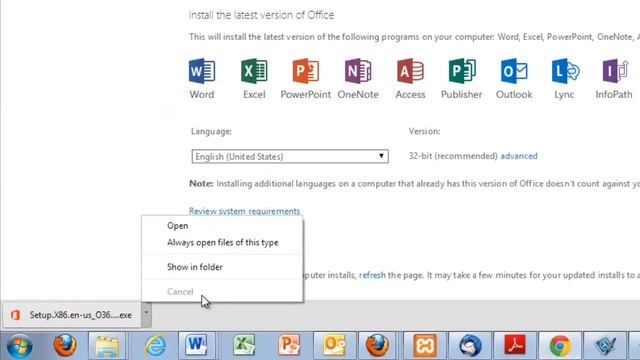Viewport: 640px width, 360px height.
Task: Open the Review system requirements link
Action: [244, 211]
